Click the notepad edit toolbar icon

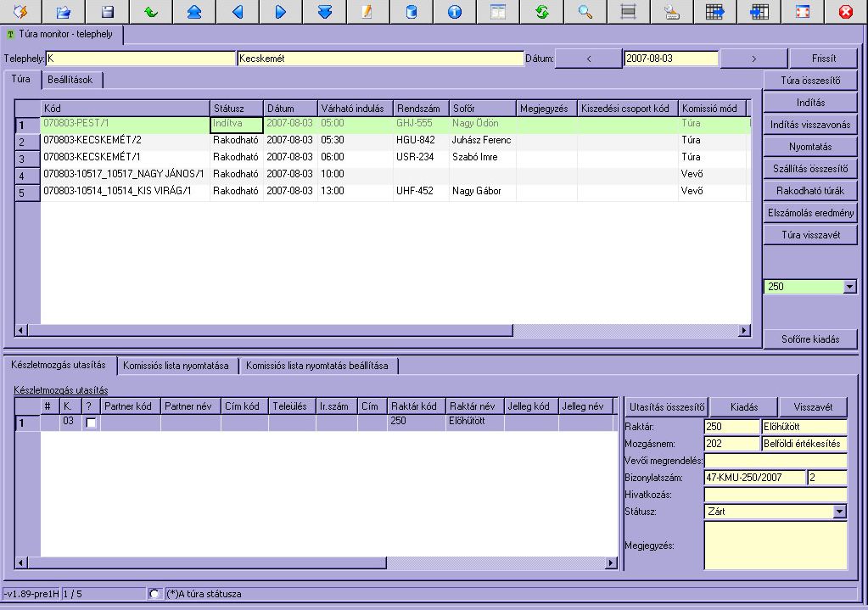[367, 12]
